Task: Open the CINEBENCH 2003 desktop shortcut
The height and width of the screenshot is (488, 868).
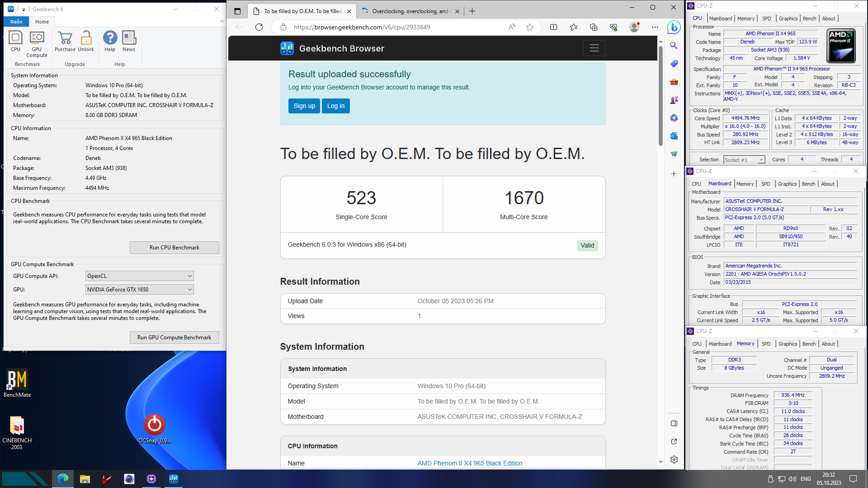Action: point(17,433)
